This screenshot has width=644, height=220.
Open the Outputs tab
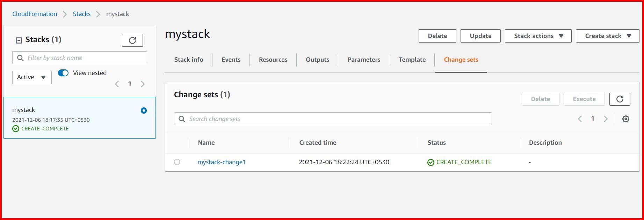click(x=317, y=60)
